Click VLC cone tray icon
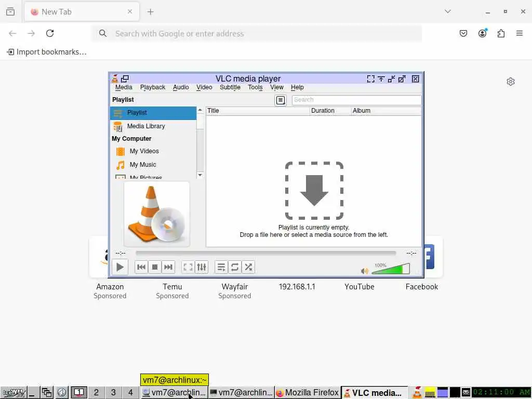 tap(417, 393)
